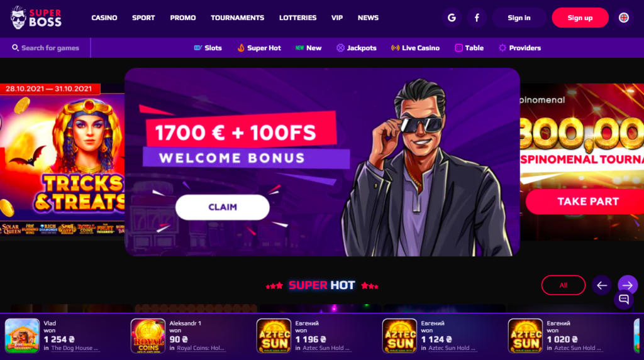Open the LOTTERIES menu item

point(297,18)
